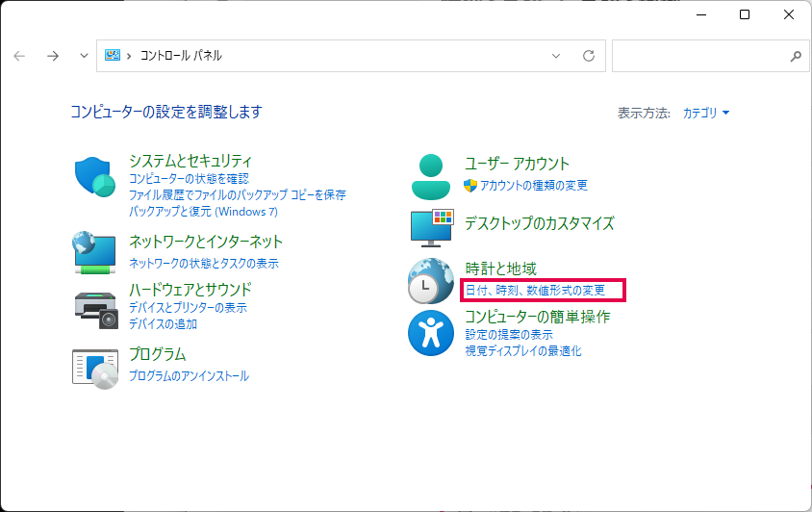Viewport: 812px width, 512px height.
Task: Click the Desktop Customization monitor icon
Action: tap(431, 228)
